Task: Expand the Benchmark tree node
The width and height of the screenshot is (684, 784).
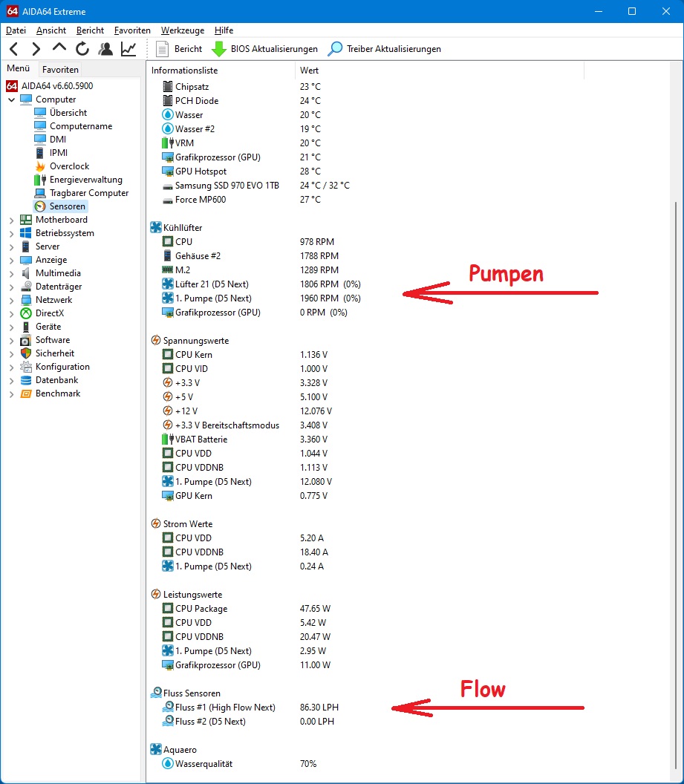Action: (x=11, y=394)
